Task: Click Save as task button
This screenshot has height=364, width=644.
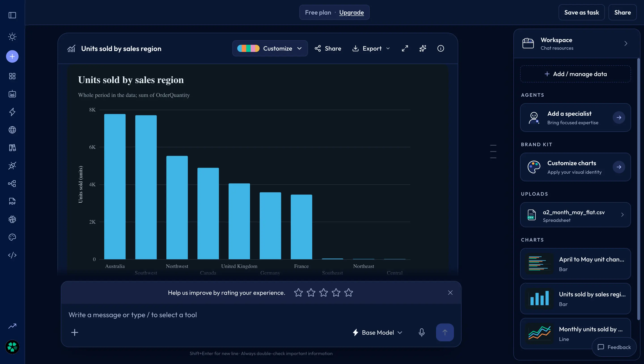Action: point(581,12)
